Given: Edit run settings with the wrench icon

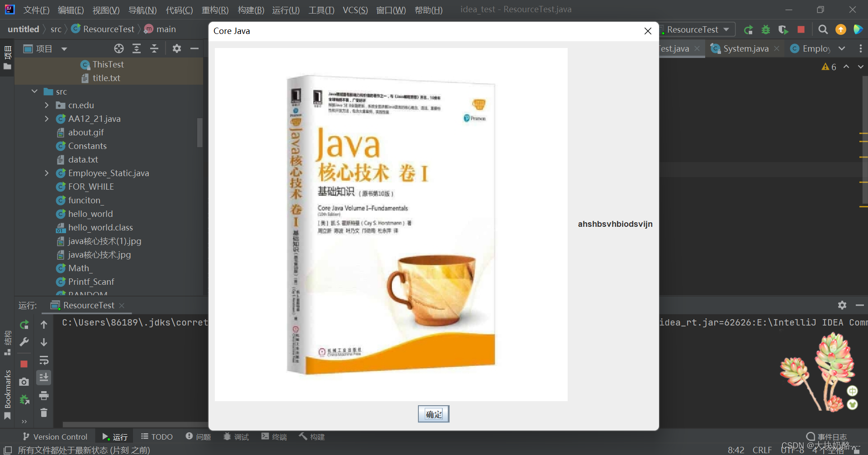Looking at the screenshot, I should point(24,342).
